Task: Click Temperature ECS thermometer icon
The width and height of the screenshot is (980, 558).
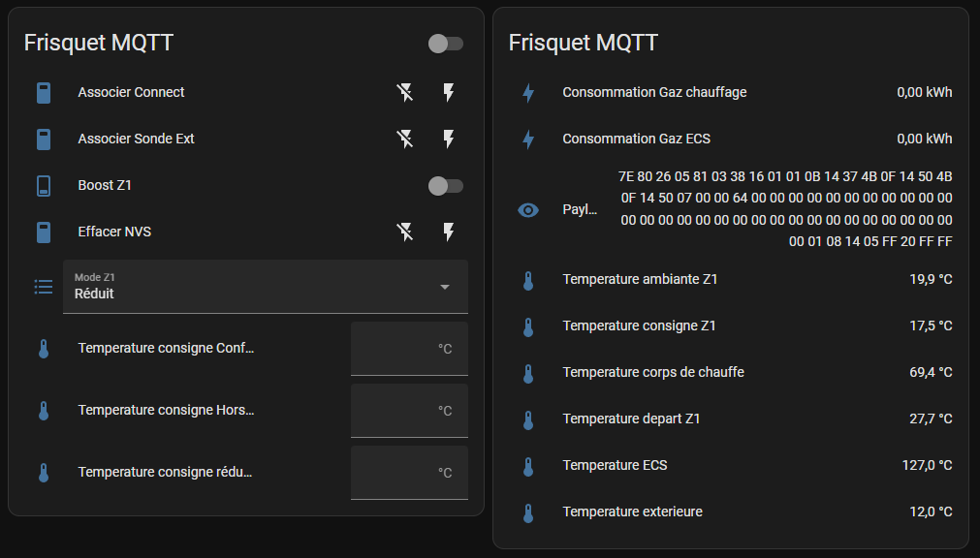Action: pos(528,466)
